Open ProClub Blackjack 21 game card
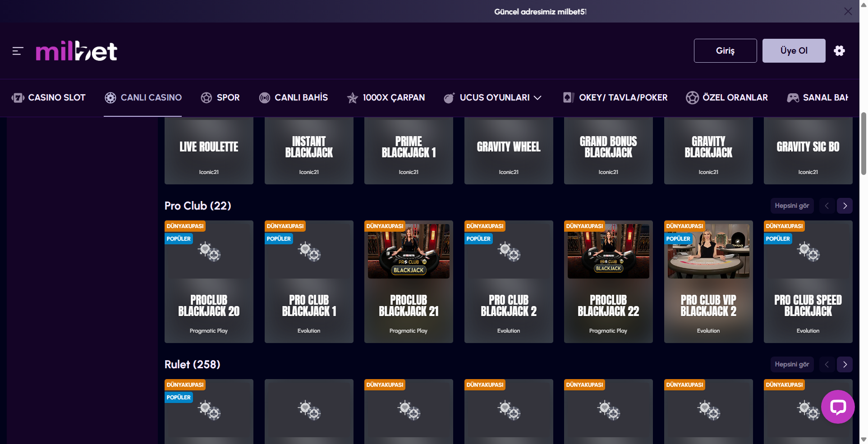868x444 pixels. pos(409,282)
